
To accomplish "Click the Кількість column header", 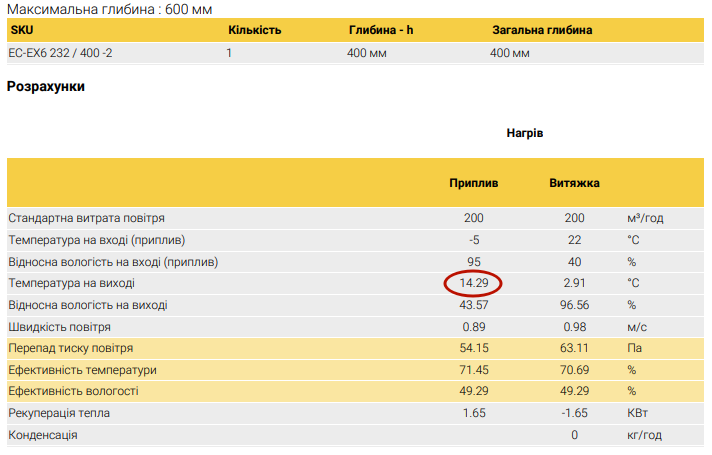I will point(254,30).
